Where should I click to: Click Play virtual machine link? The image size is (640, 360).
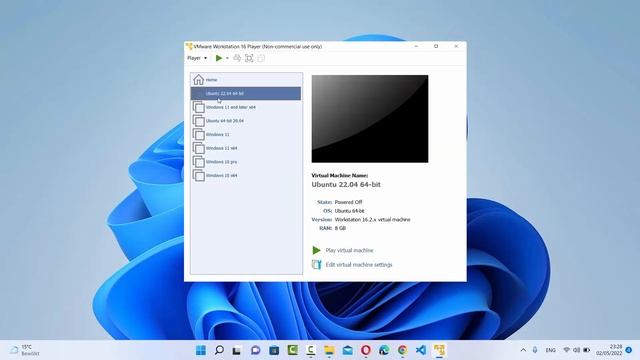point(349,250)
